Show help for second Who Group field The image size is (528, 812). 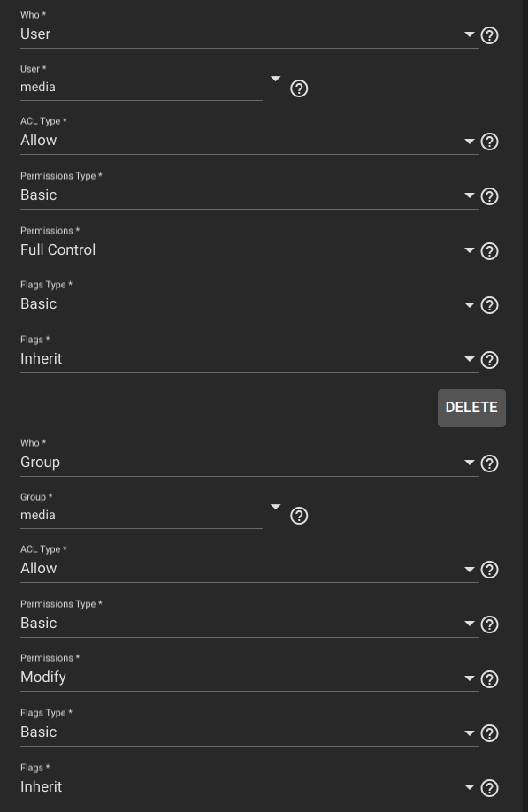[x=489, y=463]
